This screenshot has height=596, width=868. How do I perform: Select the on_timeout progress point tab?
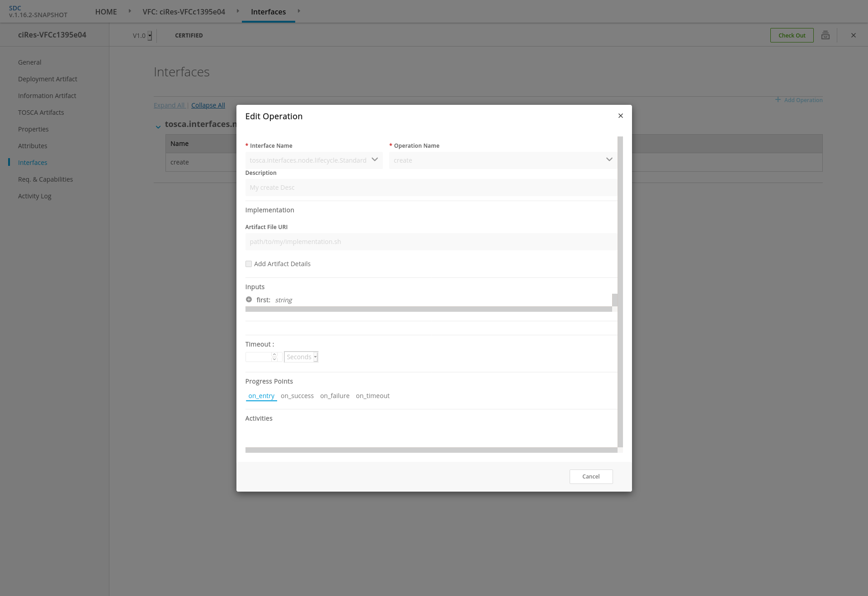pyautogui.click(x=373, y=396)
